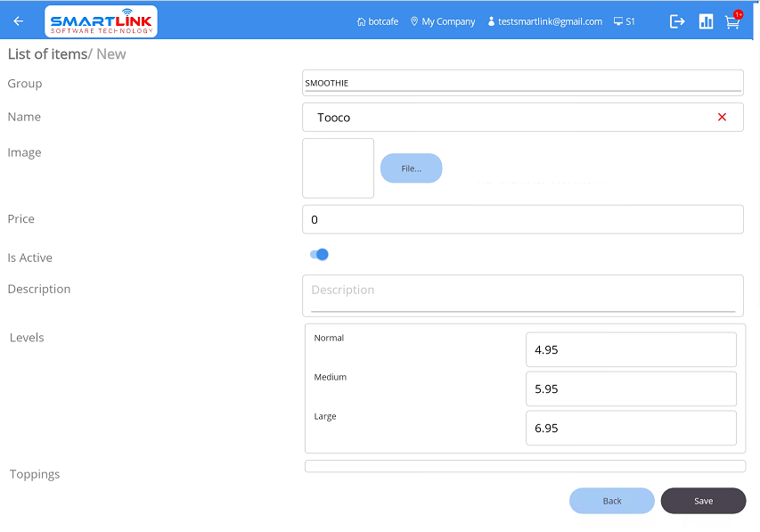Focus the Price input field
This screenshot has height=532, width=760.
522,220
